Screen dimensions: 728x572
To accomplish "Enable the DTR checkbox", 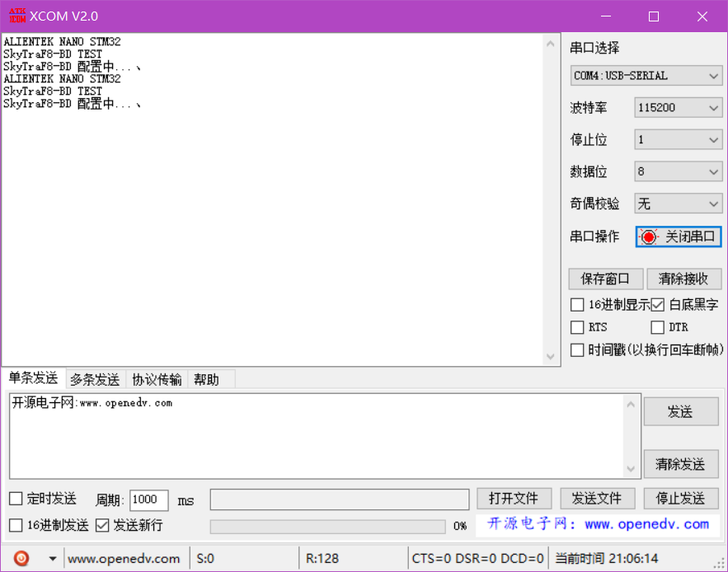I will tap(658, 327).
